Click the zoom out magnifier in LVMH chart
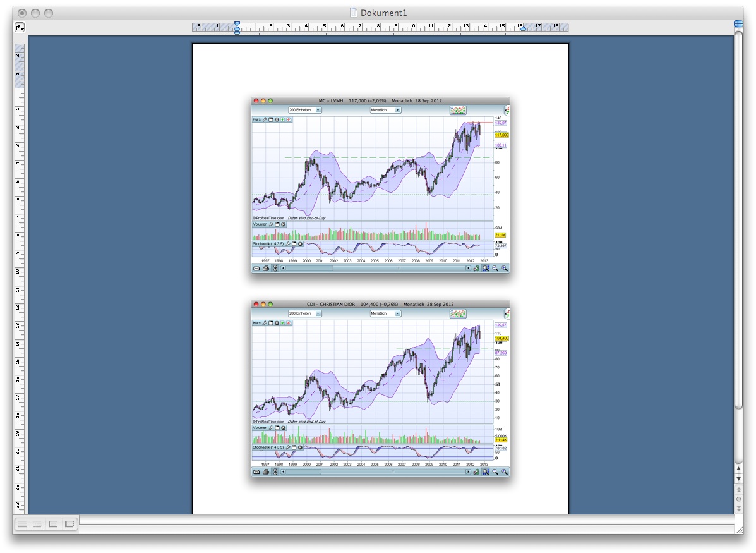 coord(495,269)
